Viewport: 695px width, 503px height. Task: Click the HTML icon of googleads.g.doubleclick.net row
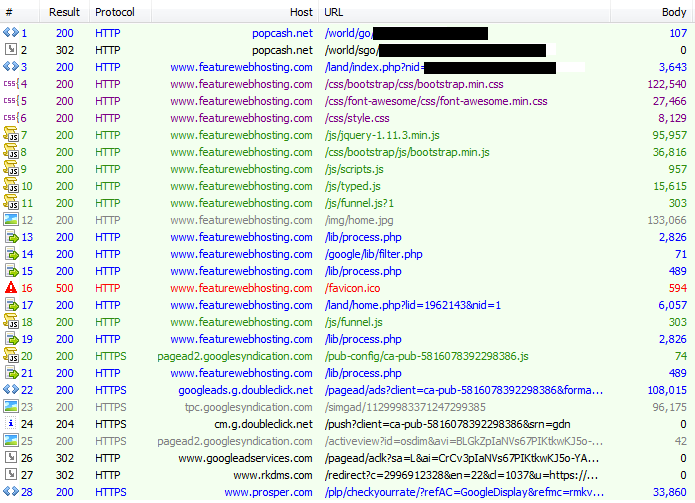coord(11,390)
